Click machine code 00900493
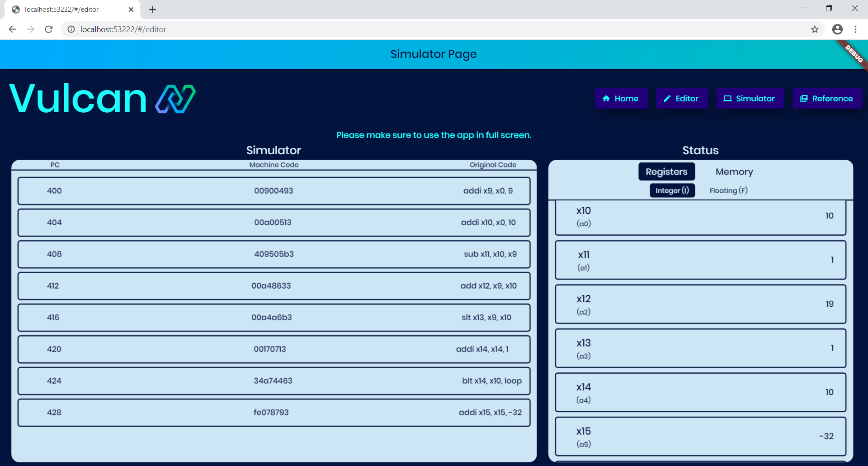The height and width of the screenshot is (466, 868). [x=274, y=191]
